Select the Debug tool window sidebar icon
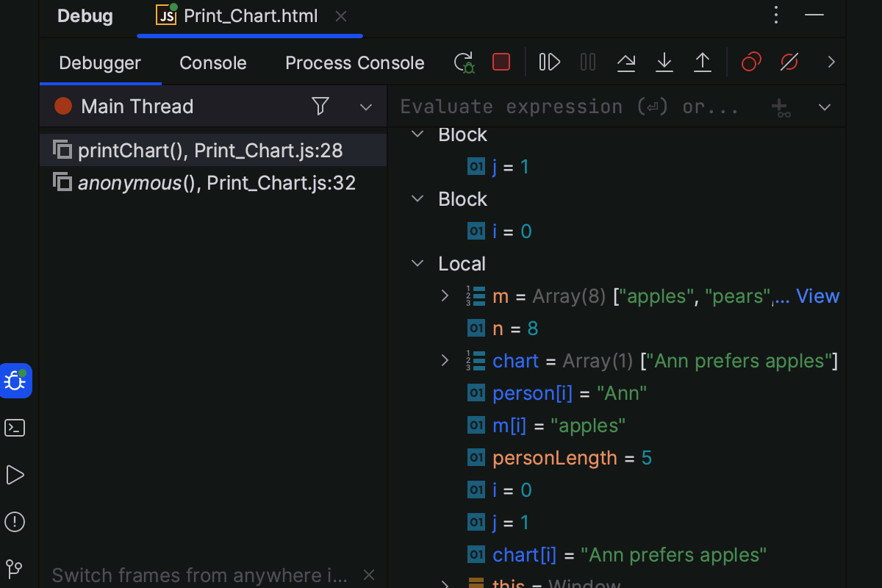Image resolution: width=882 pixels, height=588 pixels. pos(15,381)
